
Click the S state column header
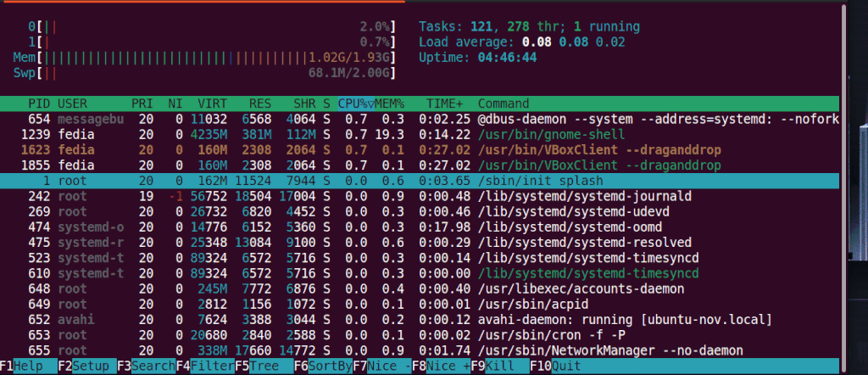pos(326,104)
